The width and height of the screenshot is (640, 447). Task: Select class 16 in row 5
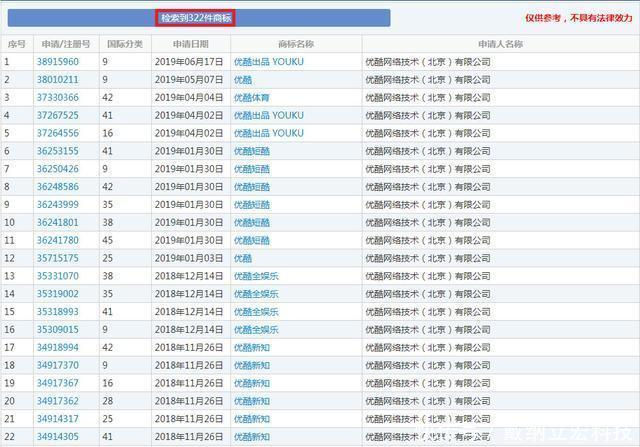[107, 133]
